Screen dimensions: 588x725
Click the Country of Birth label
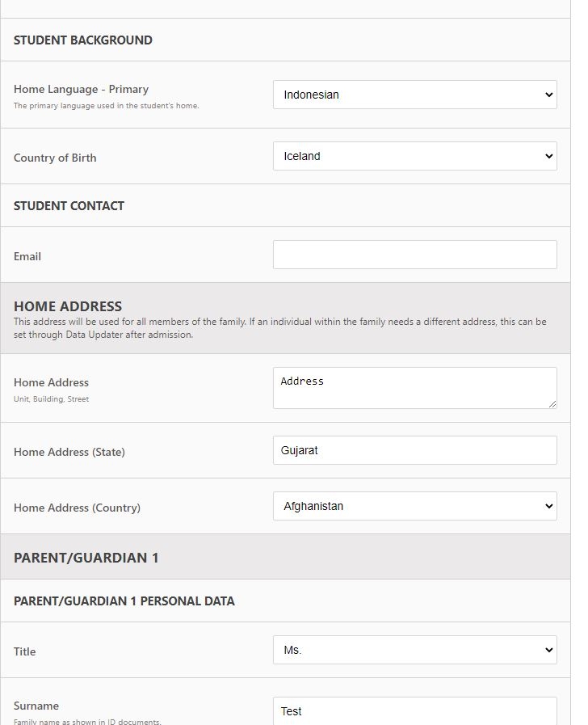55,158
